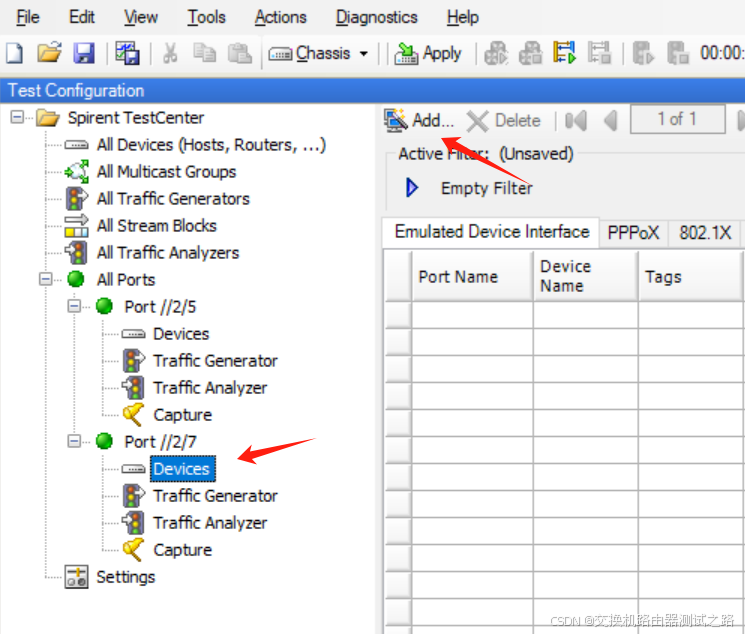Screen dimensions: 745x634
Task: Select All Traffic Generators
Action: (x=173, y=199)
